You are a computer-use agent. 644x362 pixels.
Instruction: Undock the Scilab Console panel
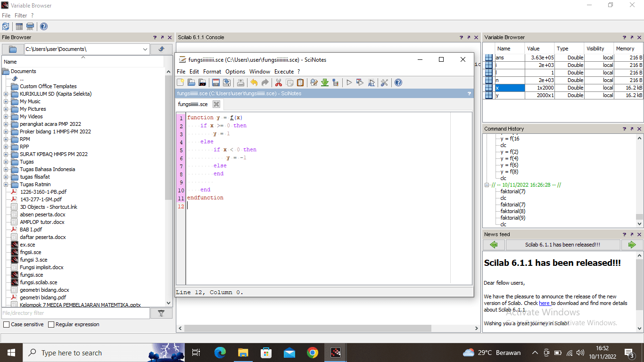(x=469, y=37)
